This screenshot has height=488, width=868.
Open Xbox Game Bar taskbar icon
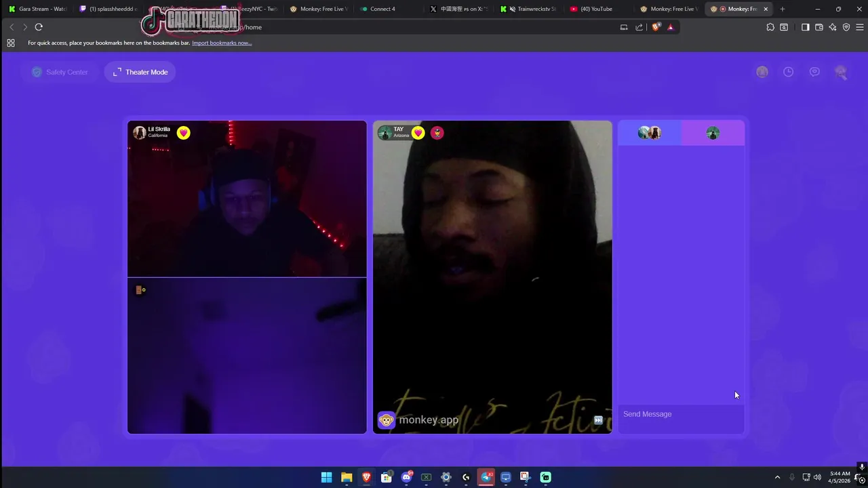pos(426,477)
